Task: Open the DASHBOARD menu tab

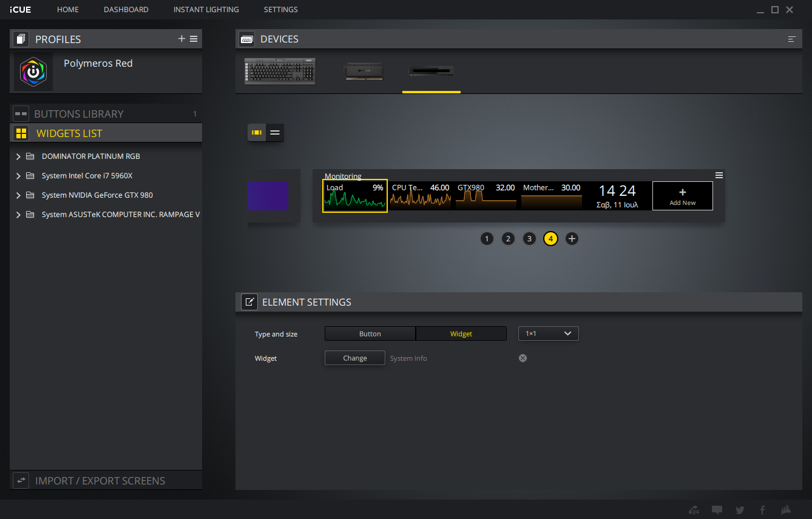Action: [126, 10]
